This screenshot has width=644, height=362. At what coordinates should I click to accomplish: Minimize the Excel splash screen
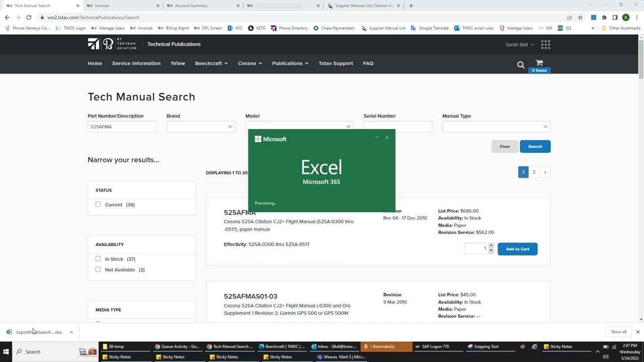pyautogui.click(x=377, y=138)
